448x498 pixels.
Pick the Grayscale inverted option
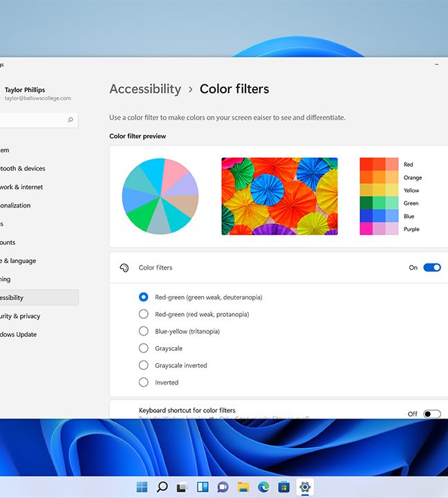point(144,365)
